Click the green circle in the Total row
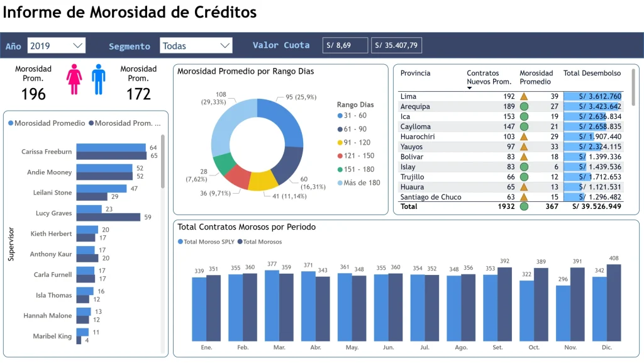The height and width of the screenshot is (363, 644). (523, 206)
